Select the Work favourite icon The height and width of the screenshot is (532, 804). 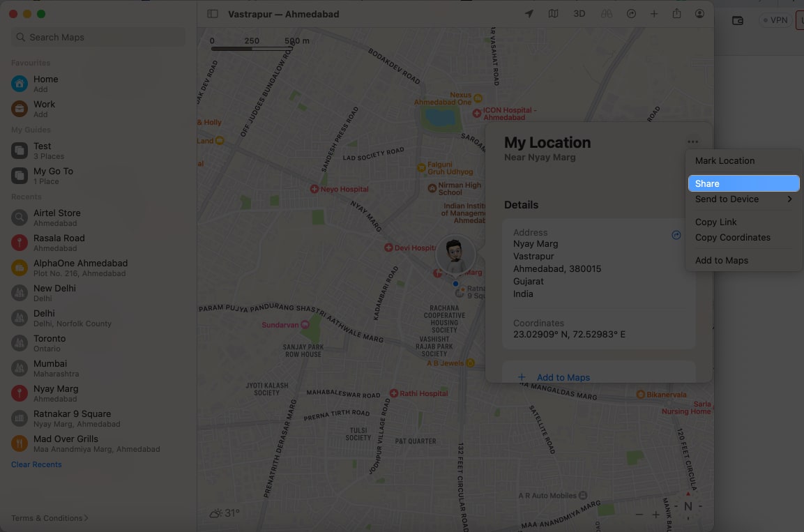20,109
